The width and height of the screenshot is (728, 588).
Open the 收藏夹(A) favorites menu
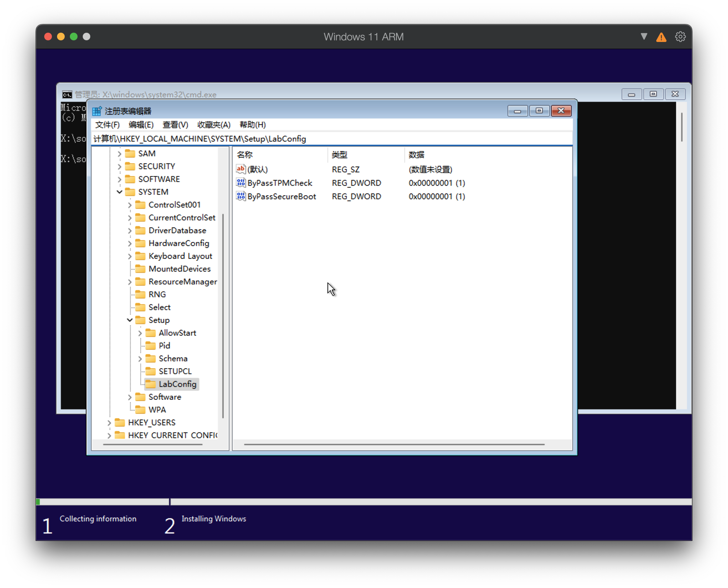pyautogui.click(x=213, y=125)
